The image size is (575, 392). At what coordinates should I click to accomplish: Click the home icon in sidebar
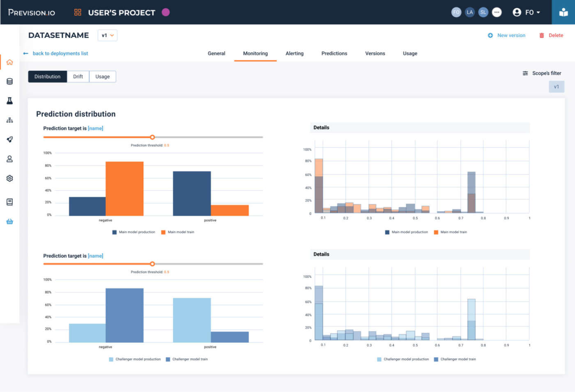[9, 62]
